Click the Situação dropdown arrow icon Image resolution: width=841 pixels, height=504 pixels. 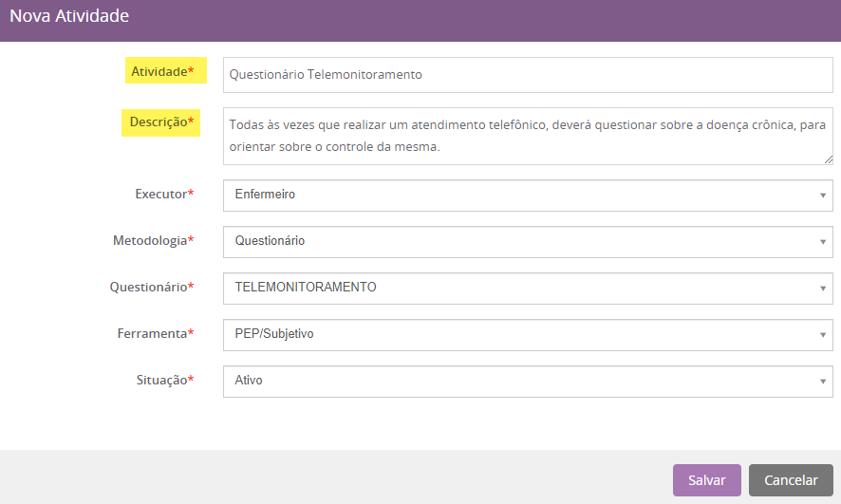(x=822, y=382)
